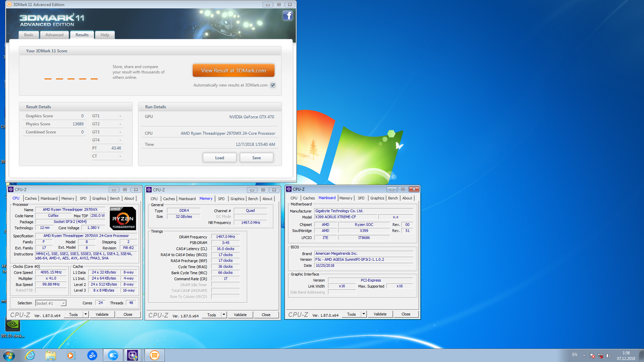644x362 pixels.
Task: Maximize the 3DMark 11 window
Action: [x=279, y=4]
